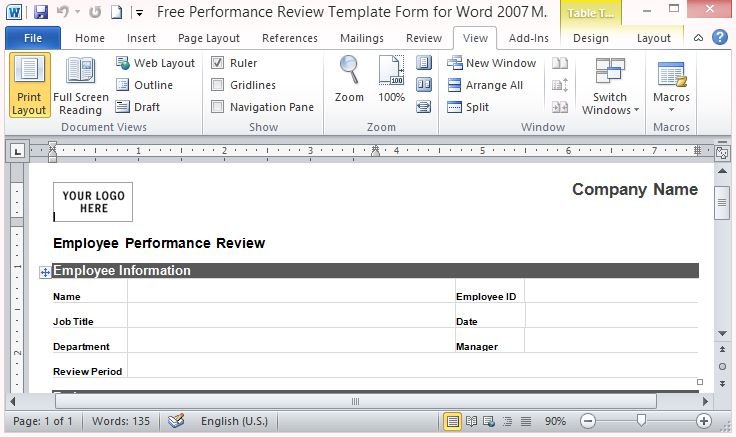736x437 pixels.
Task: Switch to Print Layout view
Action: click(29, 86)
